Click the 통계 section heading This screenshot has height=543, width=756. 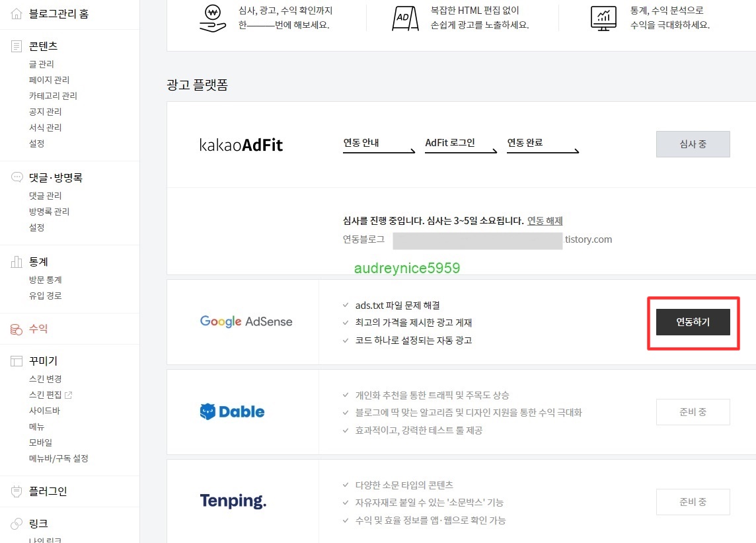click(38, 262)
